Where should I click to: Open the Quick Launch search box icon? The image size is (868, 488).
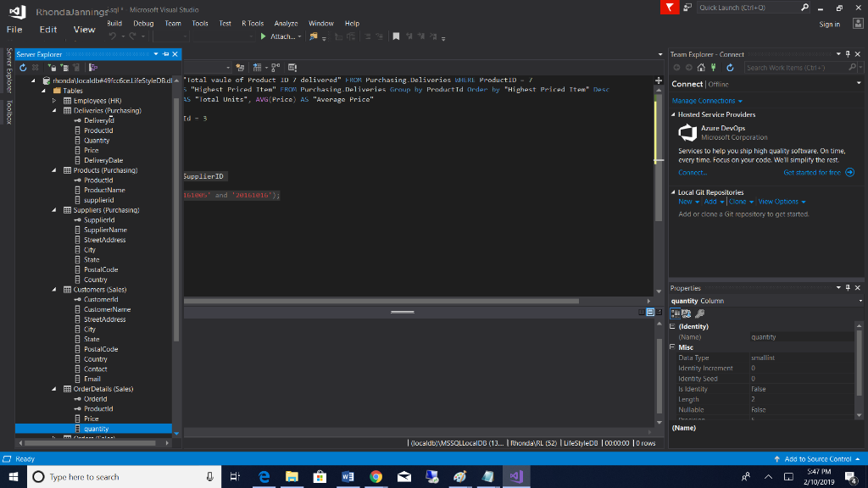point(804,8)
